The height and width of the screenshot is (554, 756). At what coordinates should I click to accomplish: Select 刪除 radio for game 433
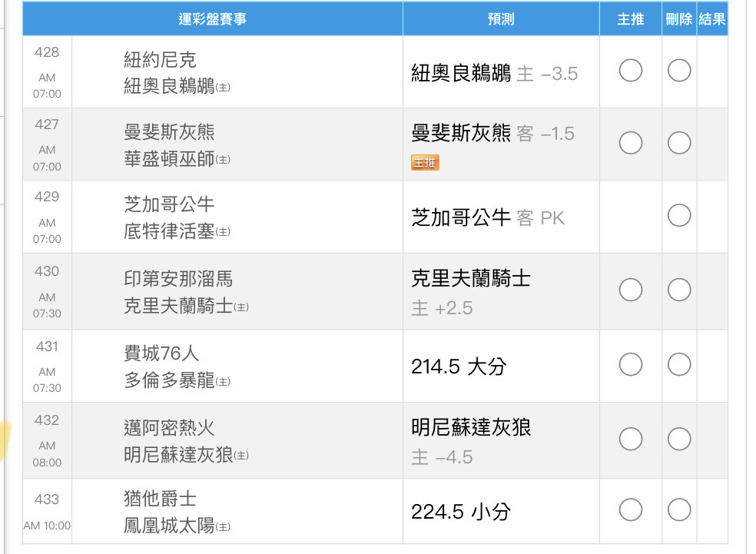(x=679, y=510)
